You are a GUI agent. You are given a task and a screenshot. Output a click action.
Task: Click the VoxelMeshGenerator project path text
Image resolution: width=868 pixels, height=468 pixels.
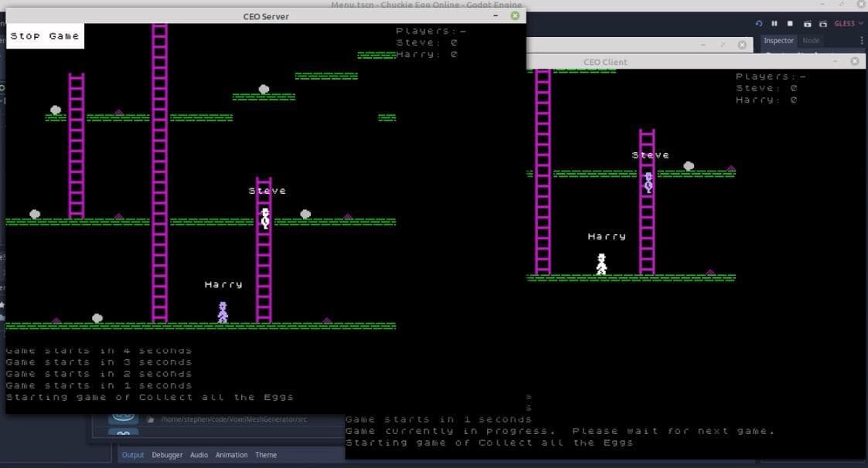[x=234, y=419]
